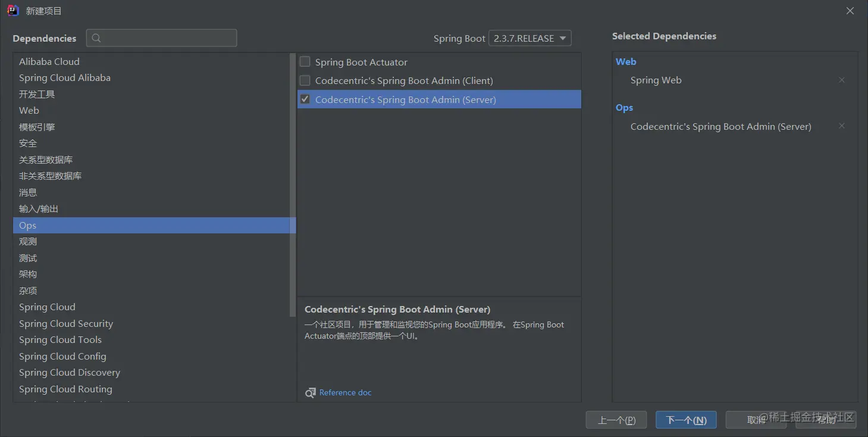Check Codecentric's Spring Boot Admin (Client)
This screenshot has width=868, height=437.
(x=305, y=80)
